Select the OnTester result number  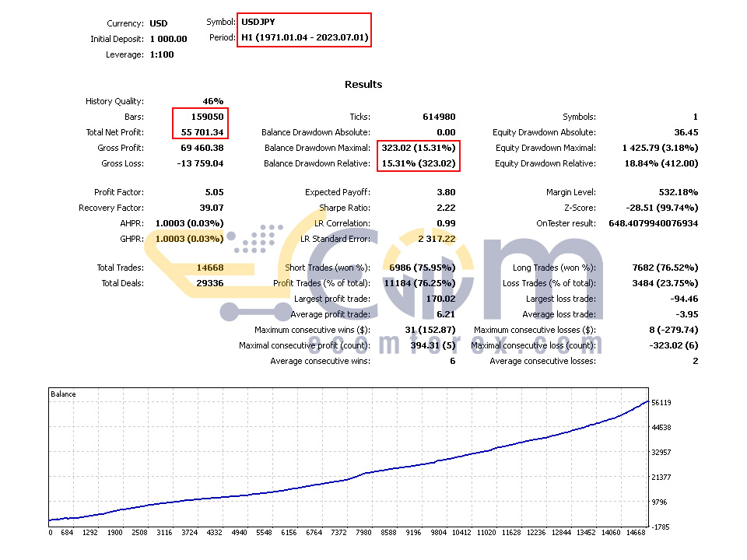click(653, 223)
